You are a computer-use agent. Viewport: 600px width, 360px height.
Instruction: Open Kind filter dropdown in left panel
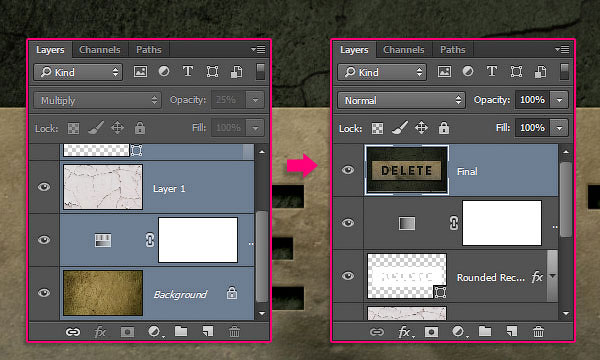coord(78,72)
